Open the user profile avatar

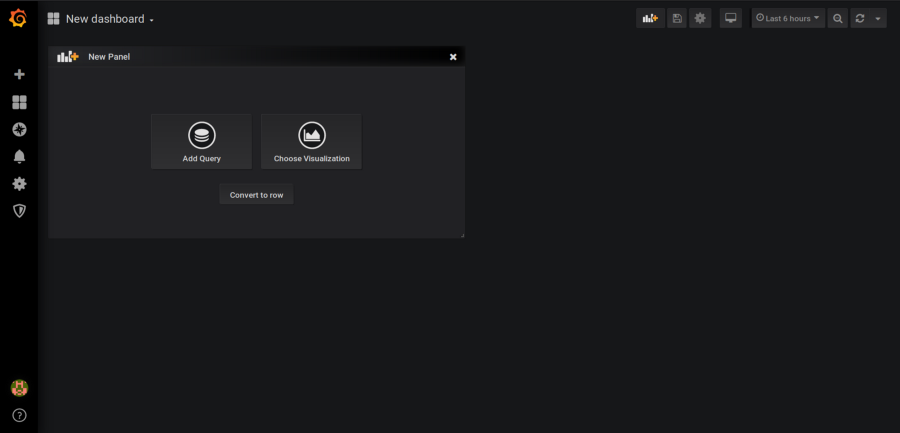(x=19, y=388)
